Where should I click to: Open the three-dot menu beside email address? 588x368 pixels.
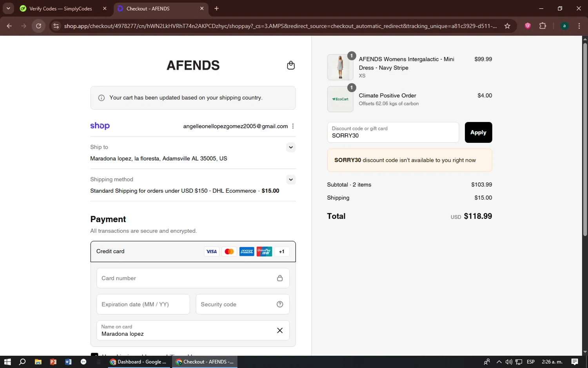[293, 126]
